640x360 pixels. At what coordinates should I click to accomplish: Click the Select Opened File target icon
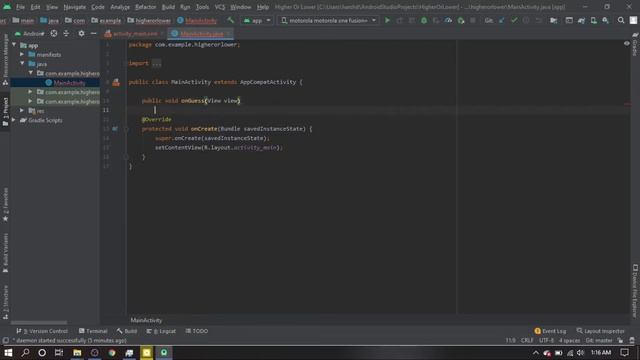pos(53,33)
